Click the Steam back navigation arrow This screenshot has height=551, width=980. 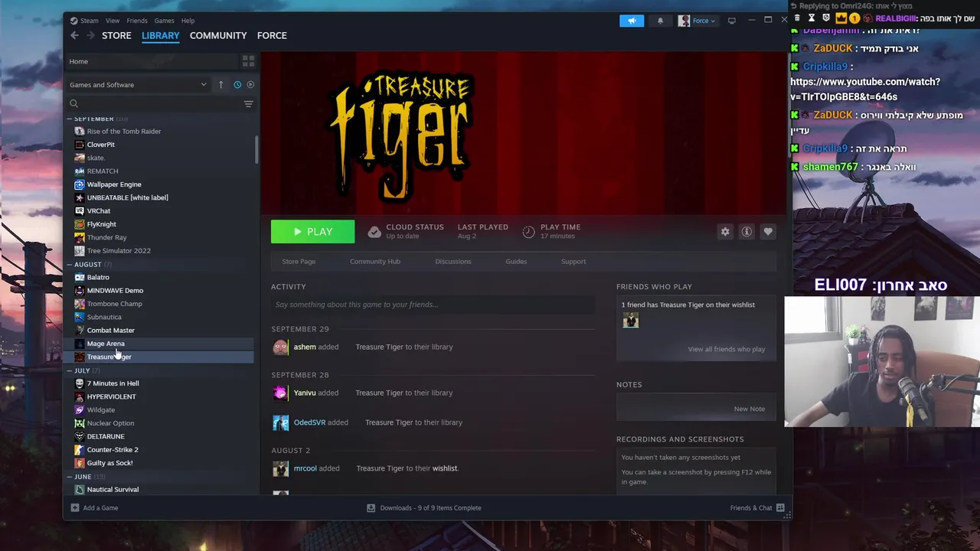(x=74, y=35)
